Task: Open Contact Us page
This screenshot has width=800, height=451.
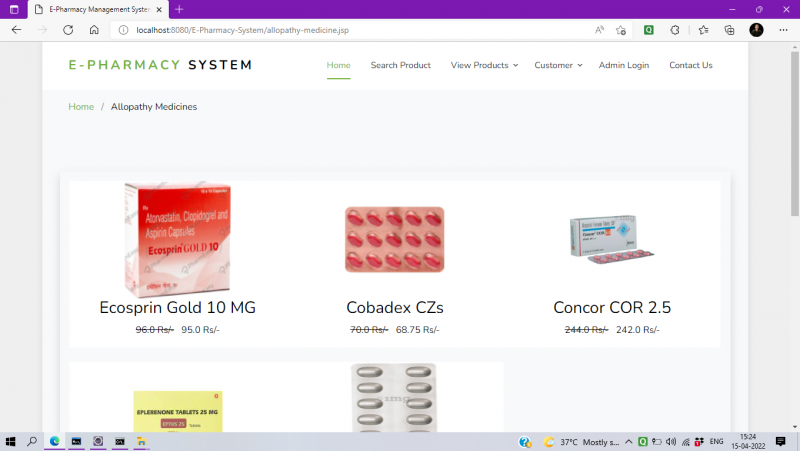Action: [x=691, y=65]
